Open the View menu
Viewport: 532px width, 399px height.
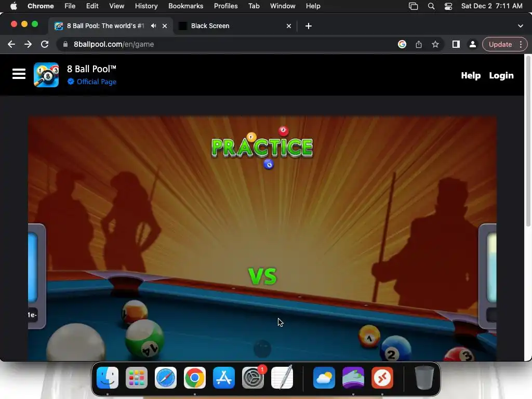pyautogui.click(x=116, y=6)
